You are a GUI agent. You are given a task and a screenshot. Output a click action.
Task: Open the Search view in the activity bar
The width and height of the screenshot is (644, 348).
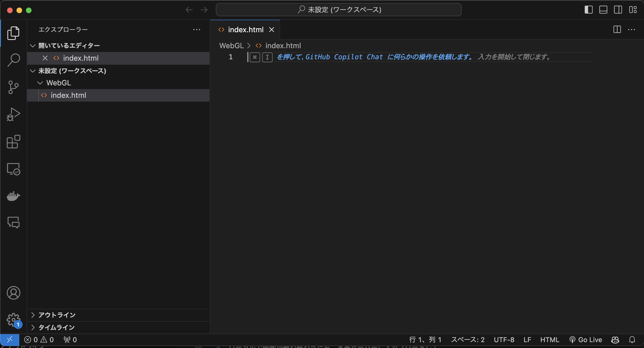click(13, 59)
